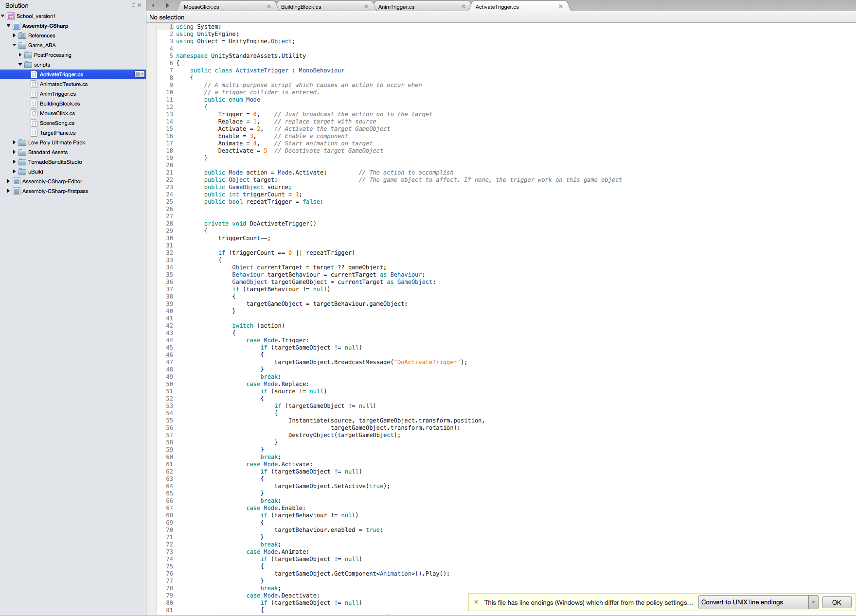Click the AnimatedTexture.cs file icon
The height and width of the screenshot is (616, 856).
pyautogui.click(x=34, y=84)
